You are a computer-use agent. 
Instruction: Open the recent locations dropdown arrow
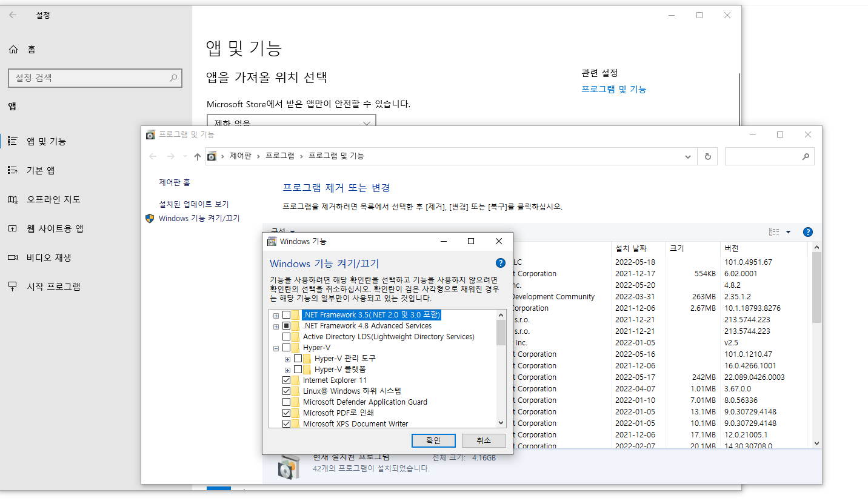coord(185,156)
